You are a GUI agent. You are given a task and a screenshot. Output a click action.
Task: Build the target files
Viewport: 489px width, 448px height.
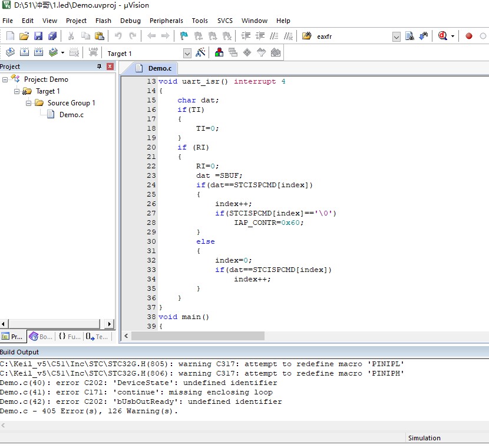[24, 52]
